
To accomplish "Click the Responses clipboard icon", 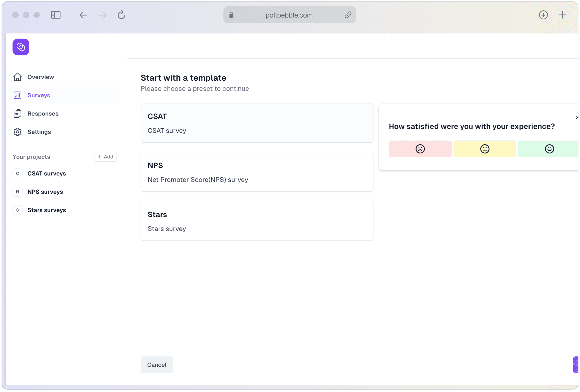I will click(18, 114).
